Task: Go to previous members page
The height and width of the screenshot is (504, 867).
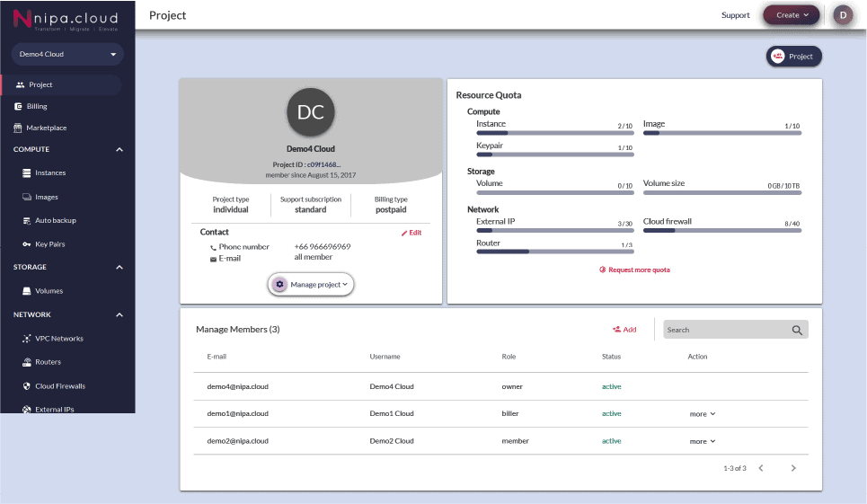Action: (761, 468)
